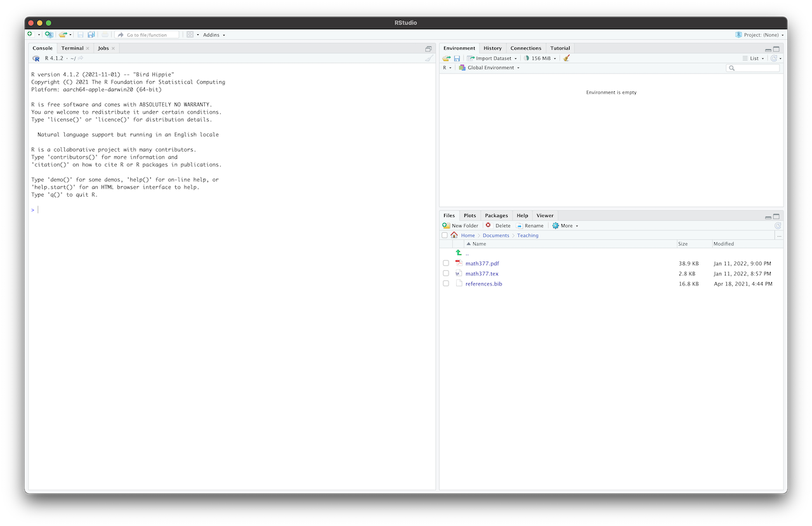Select the Connections tab
Image resolution: width=812 pixels, height=526 pixels.
(526, 48)
